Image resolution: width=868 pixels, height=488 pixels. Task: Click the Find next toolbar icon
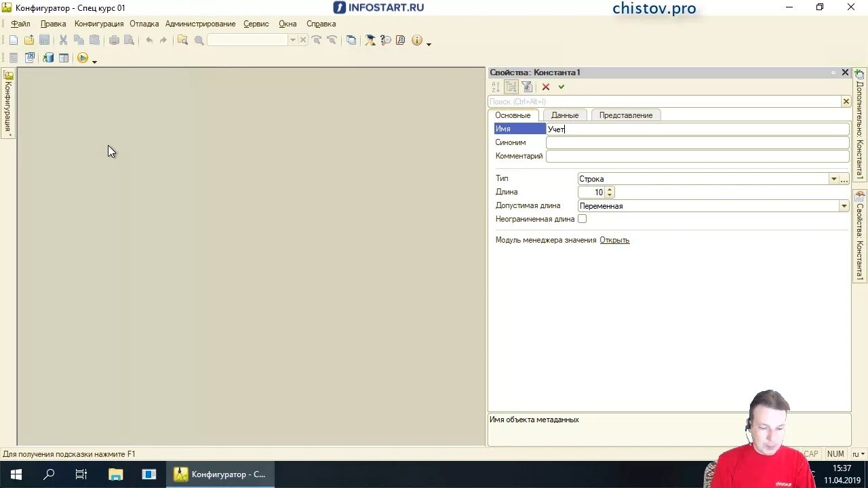pyautogui.click(x=316, y=40)
